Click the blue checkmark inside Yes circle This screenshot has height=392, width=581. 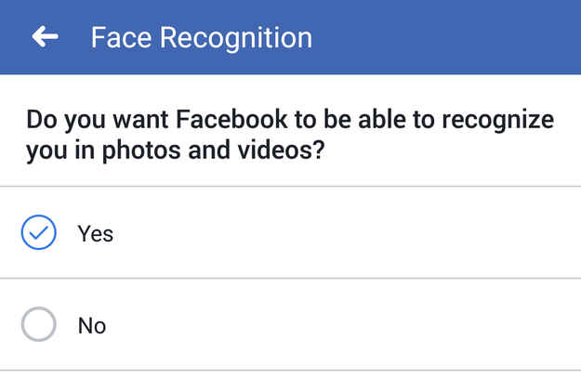38,233
